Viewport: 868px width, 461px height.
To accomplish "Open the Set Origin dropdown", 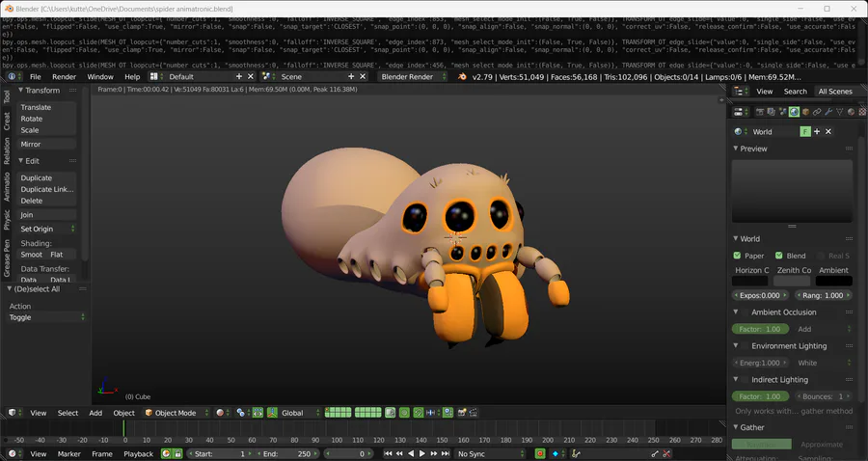I will click(x=46, y=229).
